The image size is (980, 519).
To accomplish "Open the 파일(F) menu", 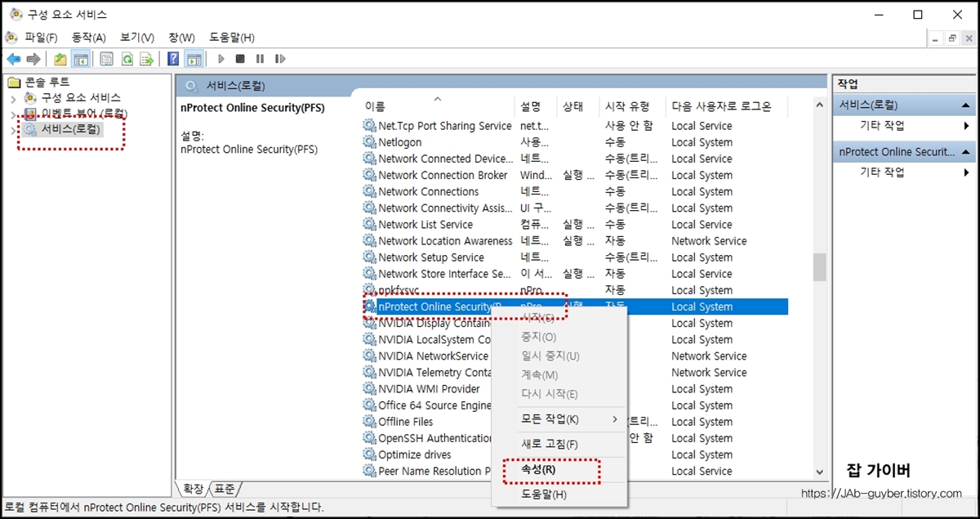I will 41,38.
